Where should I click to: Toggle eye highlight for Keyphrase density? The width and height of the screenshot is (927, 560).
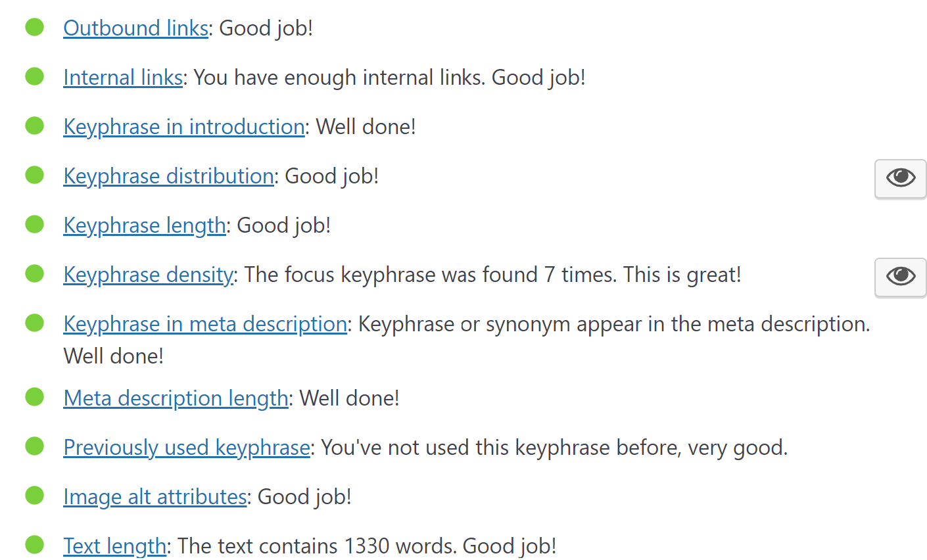[900, 276]
